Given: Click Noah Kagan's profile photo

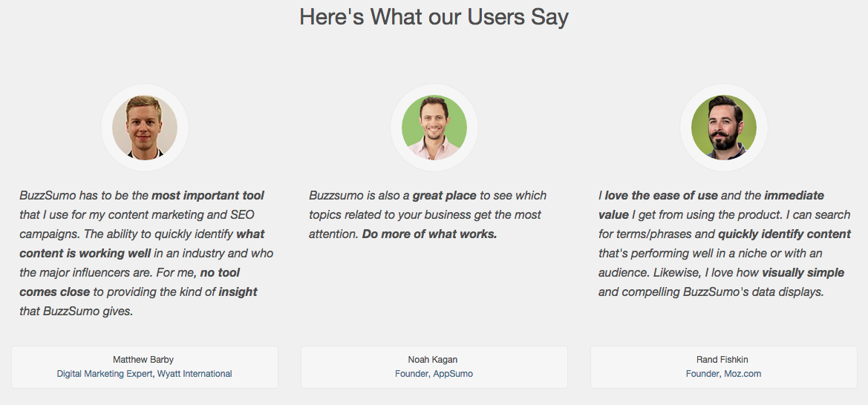Looking at the screenshot, I should click(x=434, y=128).
